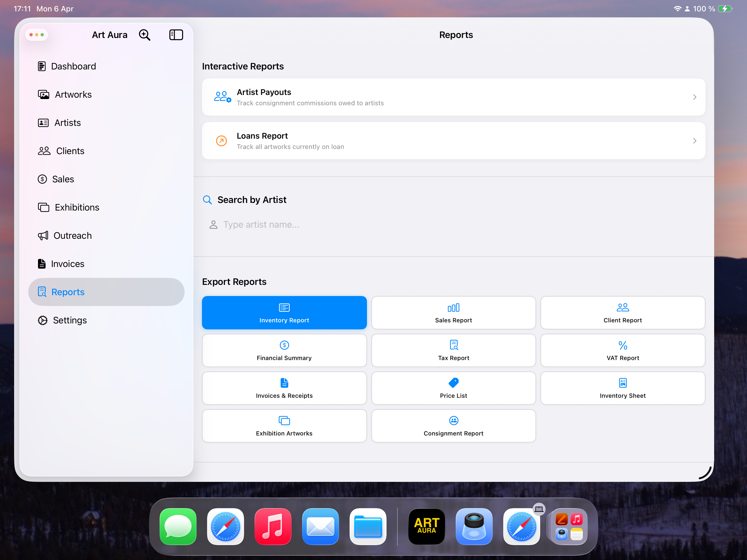Export the Price List
Viewport: 747px width, 560px height.
(x=453, y=388)
